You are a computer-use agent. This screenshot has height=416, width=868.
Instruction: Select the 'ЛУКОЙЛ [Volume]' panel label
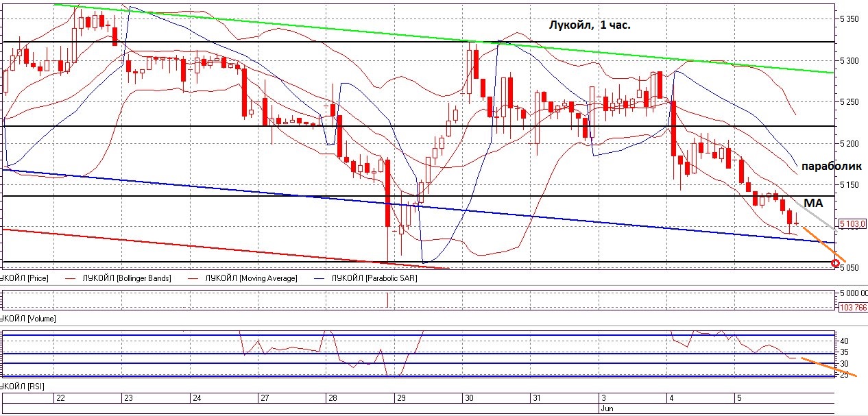pyautogui.click(x=27, y=319)
